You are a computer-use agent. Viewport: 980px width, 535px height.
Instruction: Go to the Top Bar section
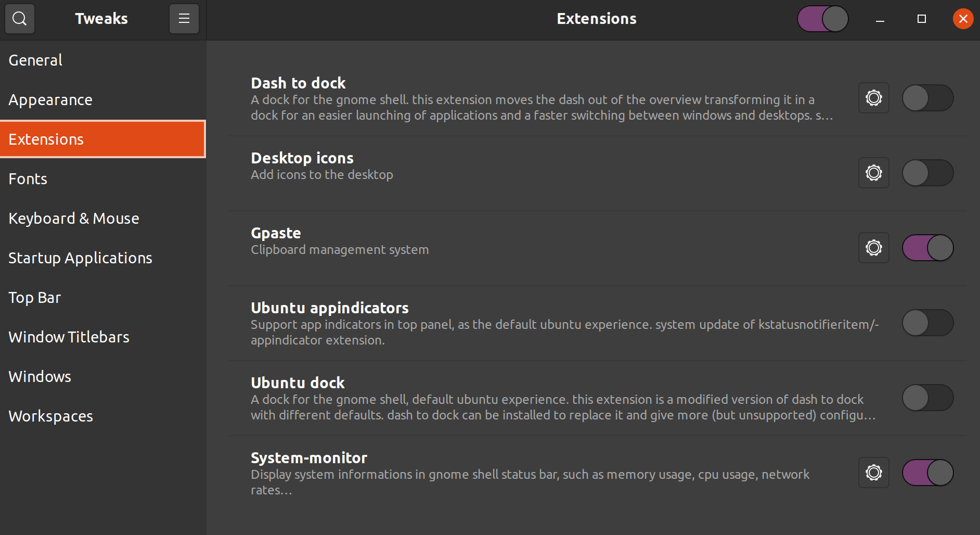34,297
